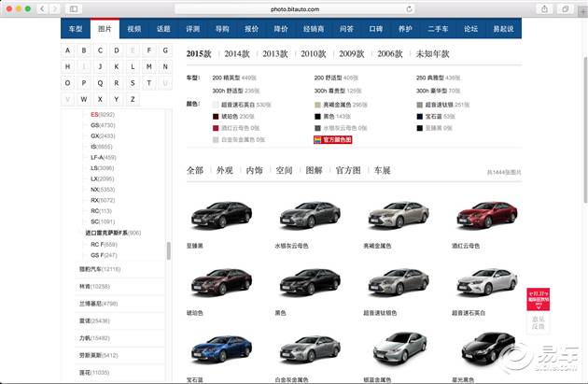The height and width of the screenshot is (384, 588).
Task: Select the 200 精英型 trim link
Action: click(226, 78)
